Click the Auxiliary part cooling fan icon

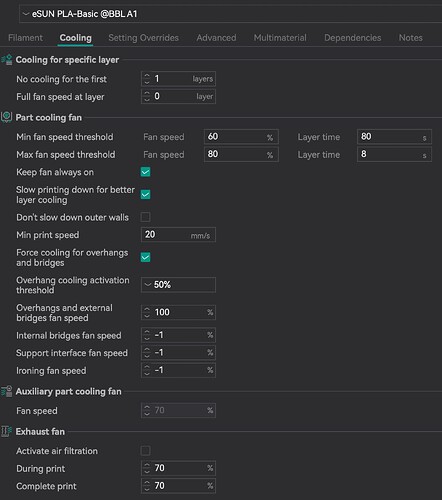[x=7, y=391]
